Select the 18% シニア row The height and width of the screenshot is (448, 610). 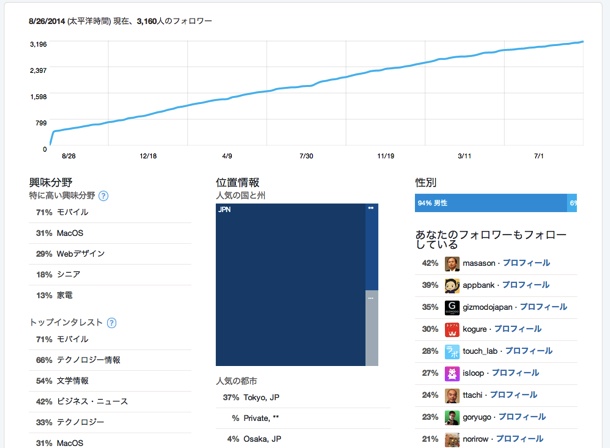[110, 275]
